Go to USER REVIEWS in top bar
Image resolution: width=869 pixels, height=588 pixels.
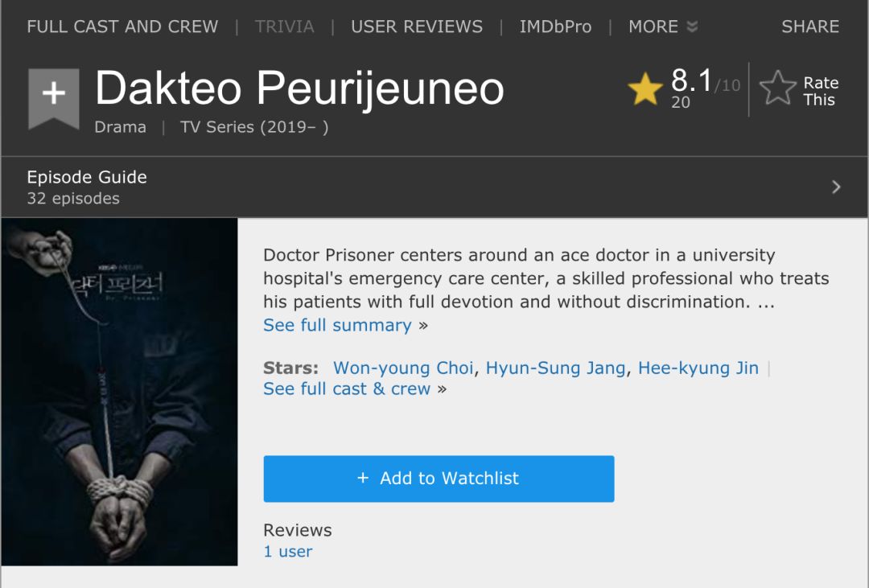[417, 27]
